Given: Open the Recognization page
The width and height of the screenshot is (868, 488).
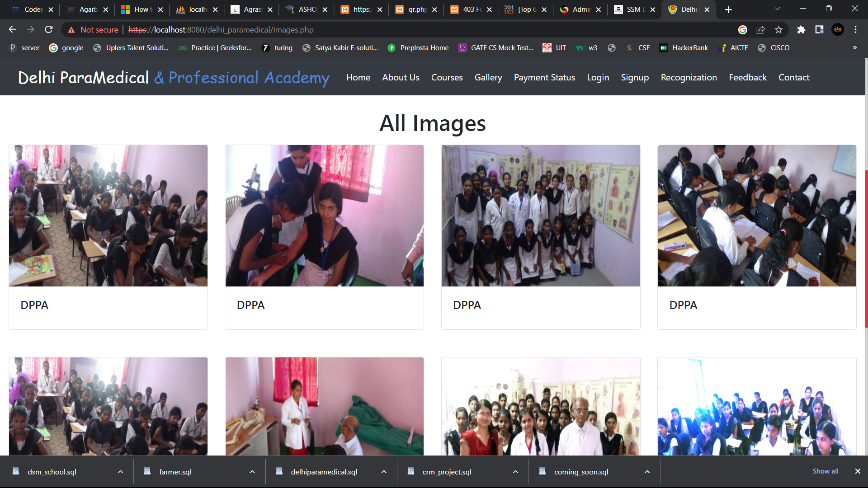Looking at the screenshot, I should pyautogui.click(x=689, y=77).
